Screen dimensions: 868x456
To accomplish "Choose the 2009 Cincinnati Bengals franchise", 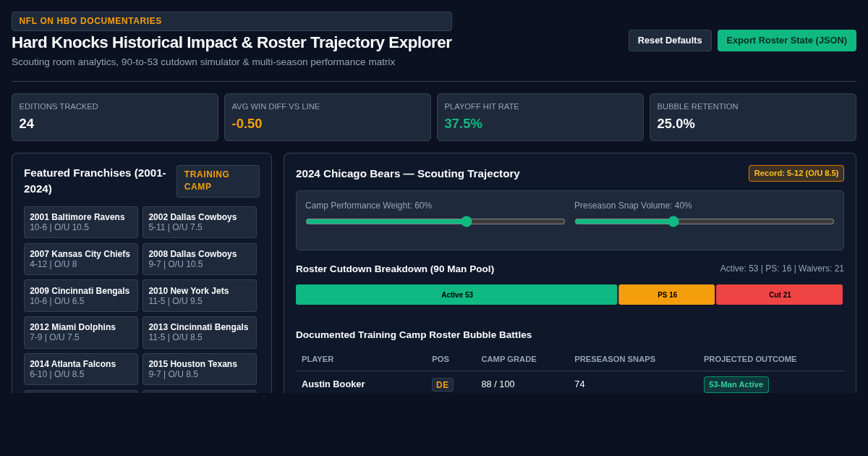I will (x=81, y=295).
